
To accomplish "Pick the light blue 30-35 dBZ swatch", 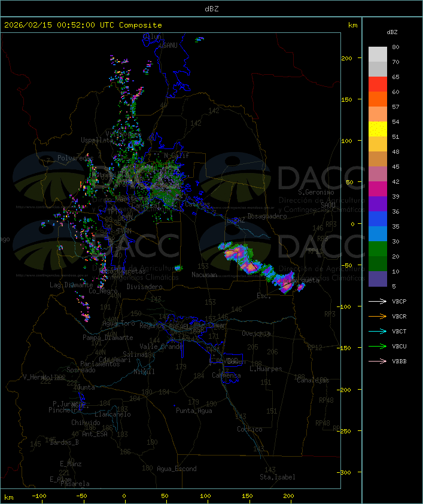I will click(378, 234).
